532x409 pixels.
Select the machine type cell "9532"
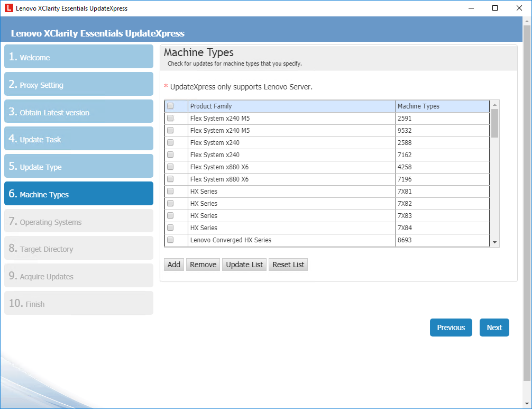[443, 131]
